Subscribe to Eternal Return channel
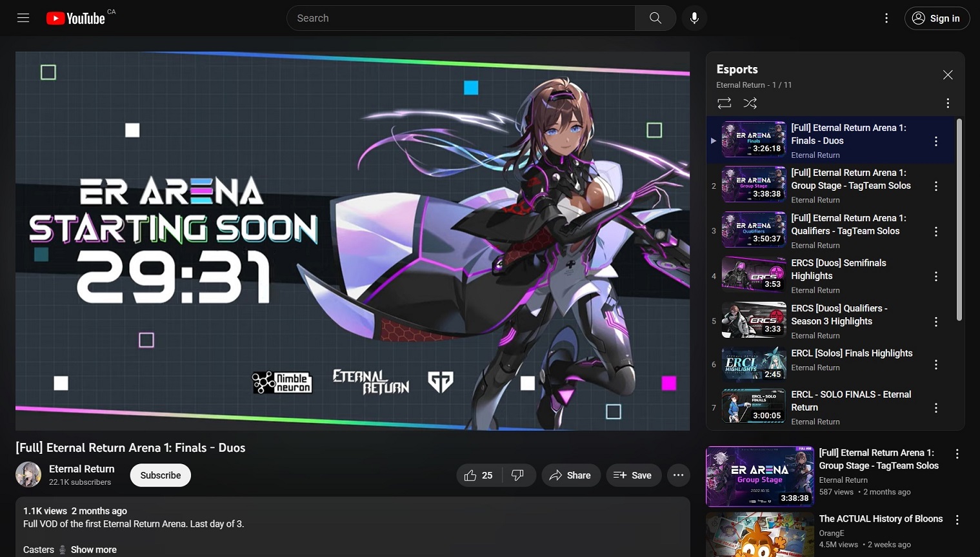The width and height of the screenshot is (980, 557). 161,475
